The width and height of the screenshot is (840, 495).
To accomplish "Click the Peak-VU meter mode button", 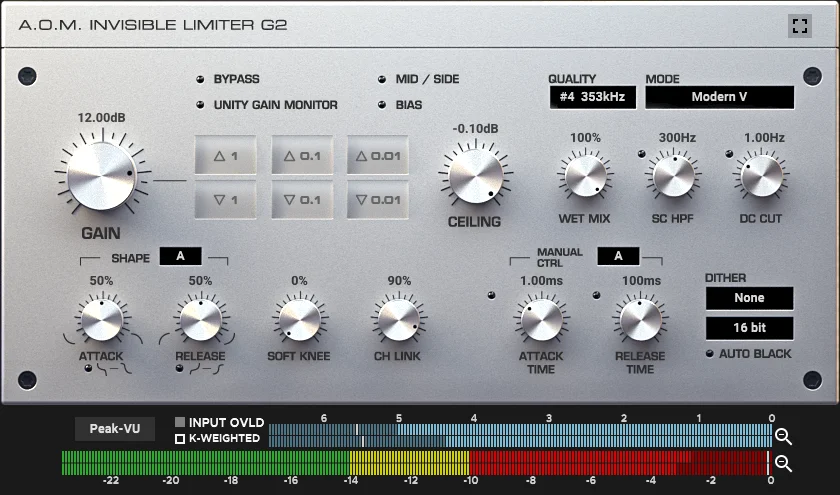I will coord(115,429).
